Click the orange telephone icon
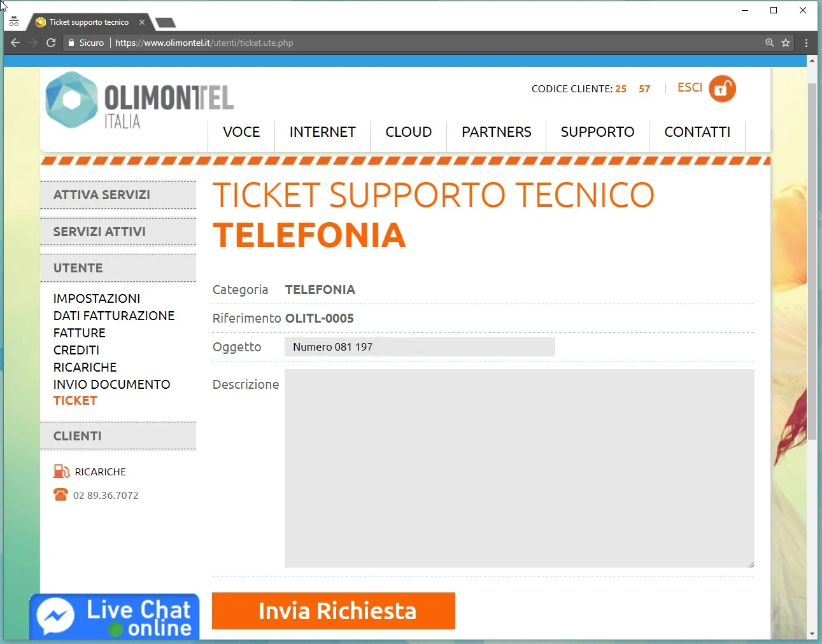 pos(60,495)
